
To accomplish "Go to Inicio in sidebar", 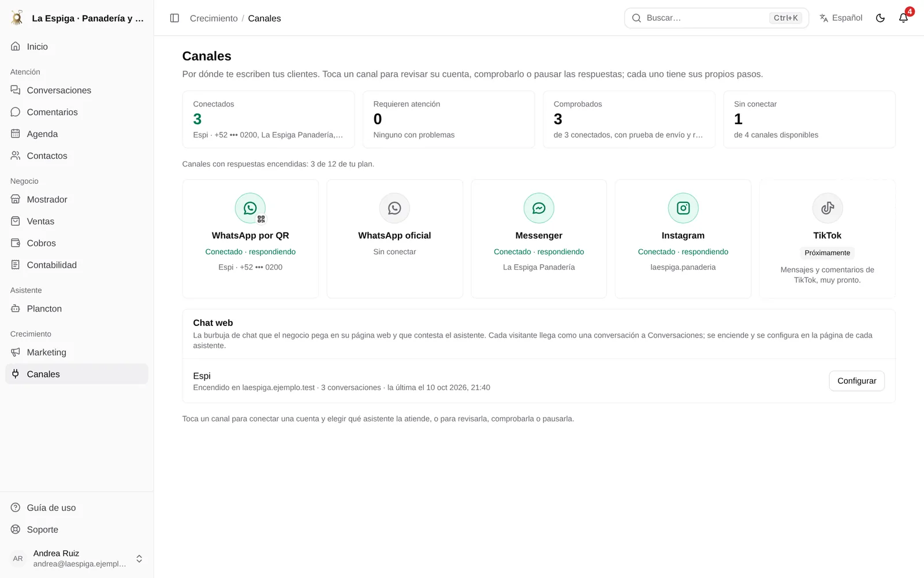I will pos(77,46).
